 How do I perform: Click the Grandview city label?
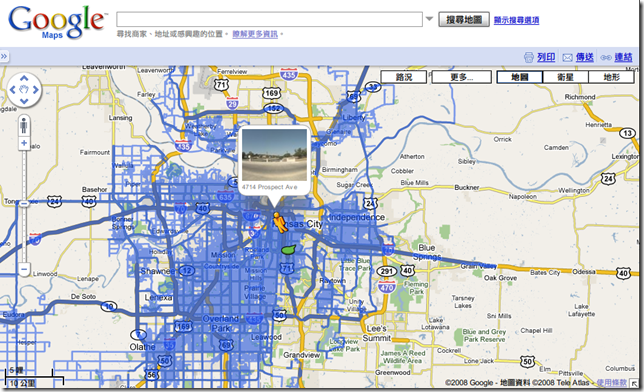[x=301, y=355]
